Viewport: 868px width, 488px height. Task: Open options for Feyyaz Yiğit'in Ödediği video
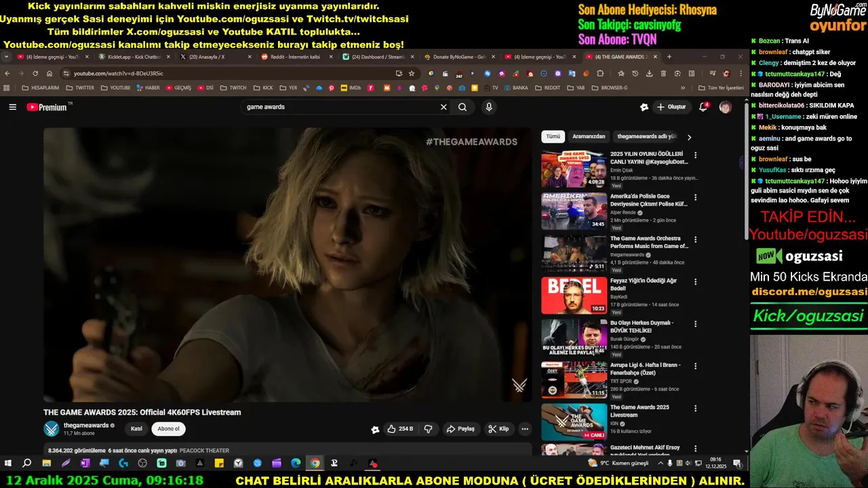coord(695,281)
